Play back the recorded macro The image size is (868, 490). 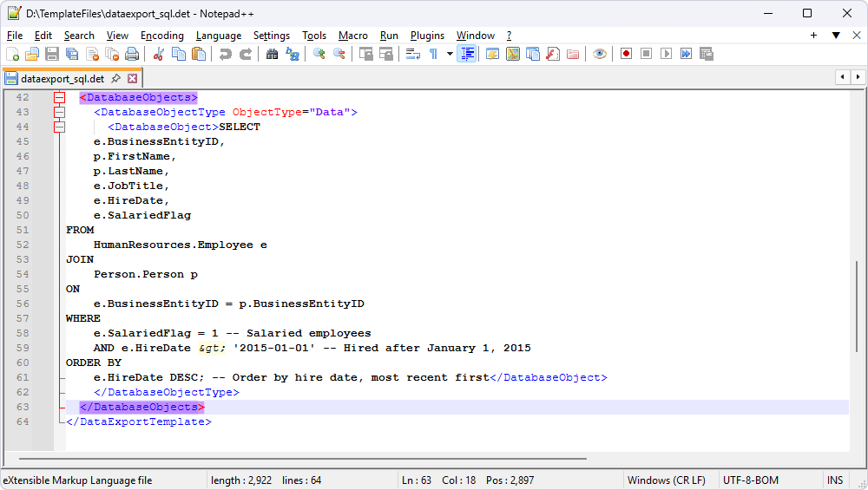(666, 54)
